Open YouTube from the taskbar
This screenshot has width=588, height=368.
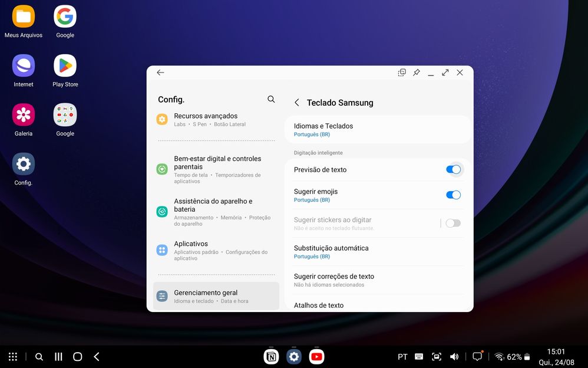[x=317, y=357]
